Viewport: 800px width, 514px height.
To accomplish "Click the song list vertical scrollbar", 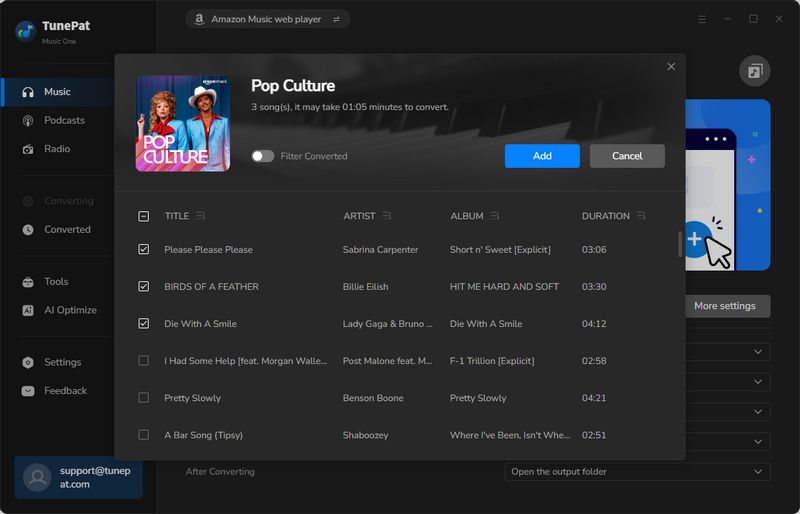I will pos(680,244).
